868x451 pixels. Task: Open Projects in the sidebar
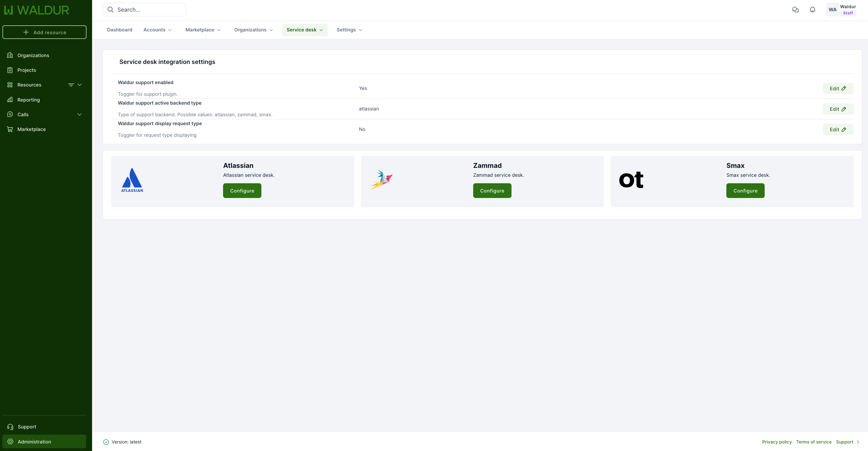[27, 70]
